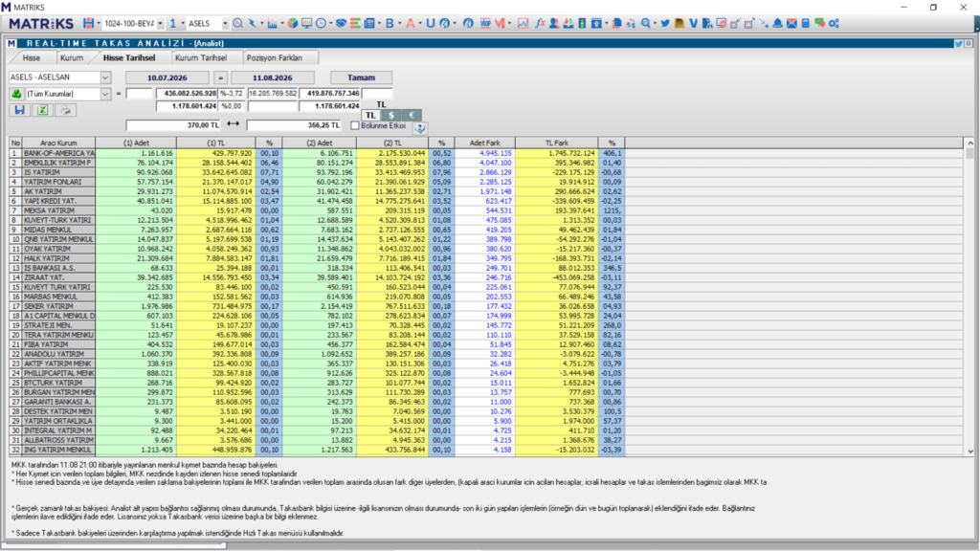Expand the dropdown arrow next to page number 1
This screenshot has width=980, height=551.
(183, 23)
